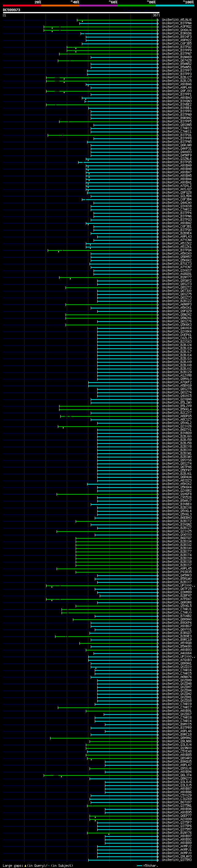Open hit label UniRef100_B5KKL4
This screenshot has height=868, width=197.
pyautogui.click(x=176, y=410)
